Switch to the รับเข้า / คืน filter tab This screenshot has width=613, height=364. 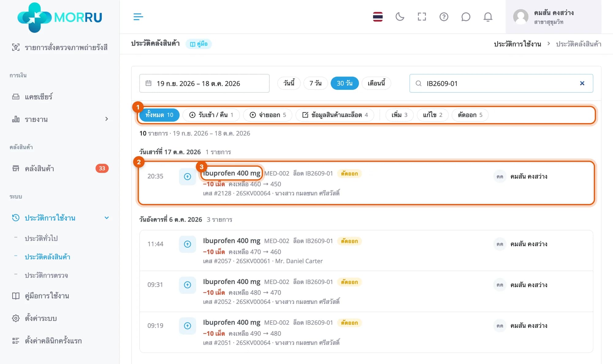(x=211, y=115)
